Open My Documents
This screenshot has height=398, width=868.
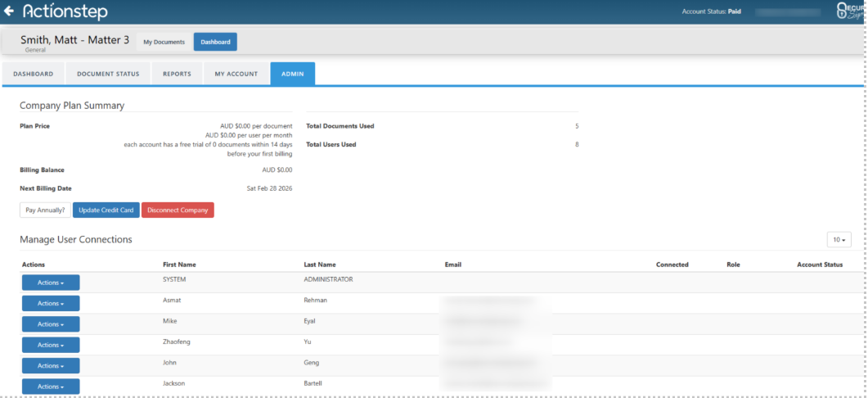(x=164, y=42)
